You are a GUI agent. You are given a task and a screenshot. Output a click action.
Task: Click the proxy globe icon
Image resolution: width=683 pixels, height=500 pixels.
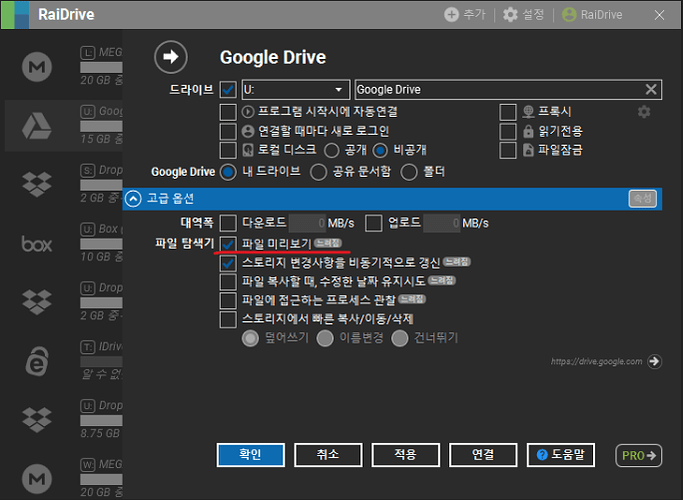[528, 112]
